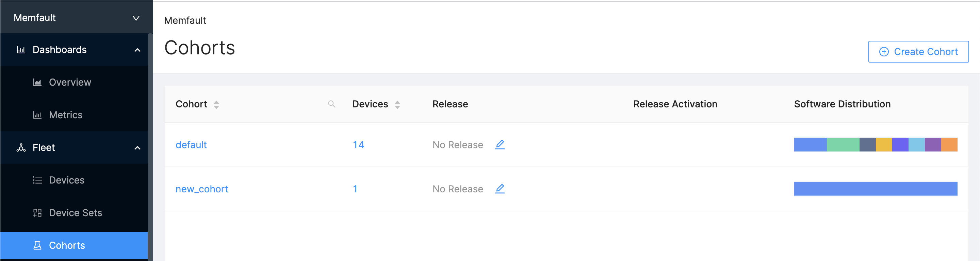Open the default cohort link
The height and width of the screenshot is (261, 980).
[191, 145]
